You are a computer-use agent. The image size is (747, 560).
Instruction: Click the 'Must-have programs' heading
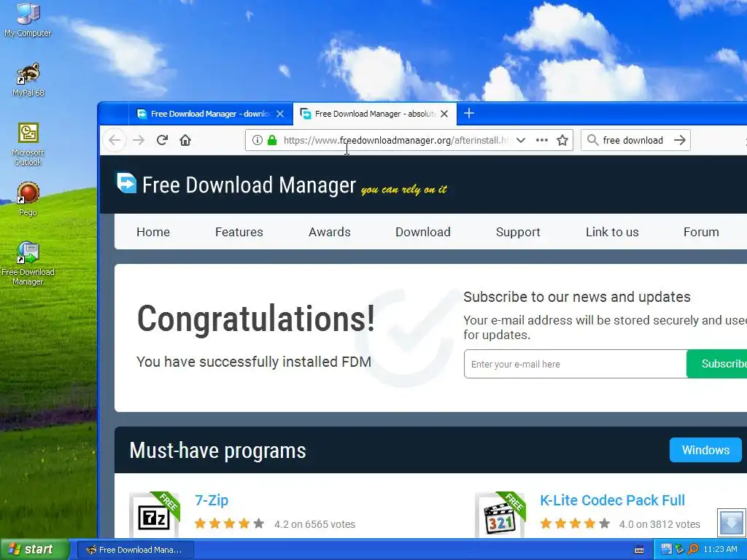217,451
